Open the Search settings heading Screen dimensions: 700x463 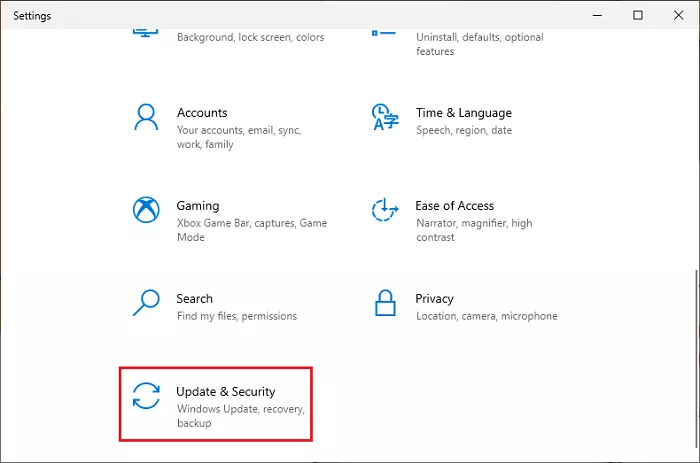tap(194, 299)
